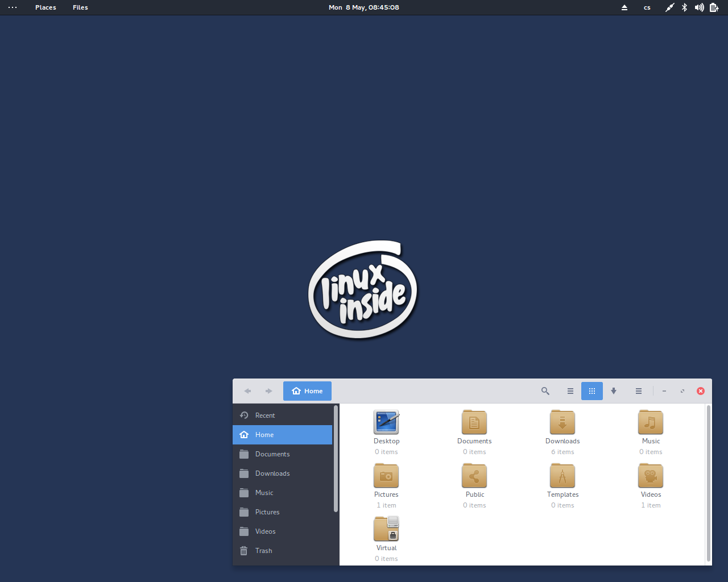This screenshot has height=582, width=728.
Task: Open the Places menu in top bar
Action: pos(45,7)
